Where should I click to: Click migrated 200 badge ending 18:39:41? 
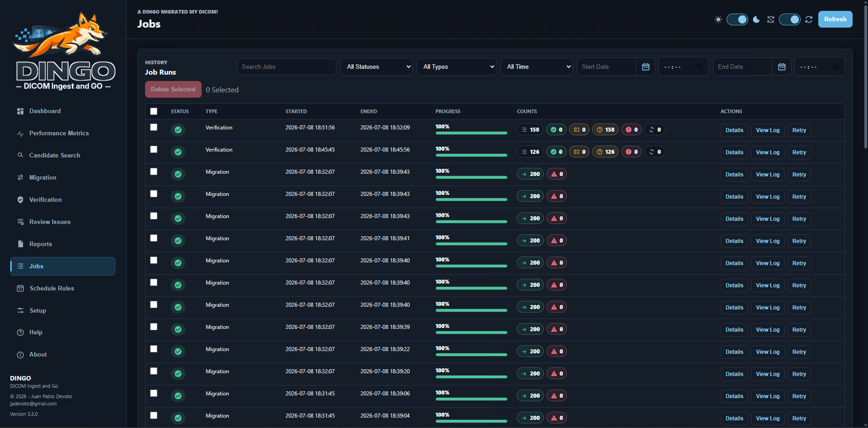(530, 241)
